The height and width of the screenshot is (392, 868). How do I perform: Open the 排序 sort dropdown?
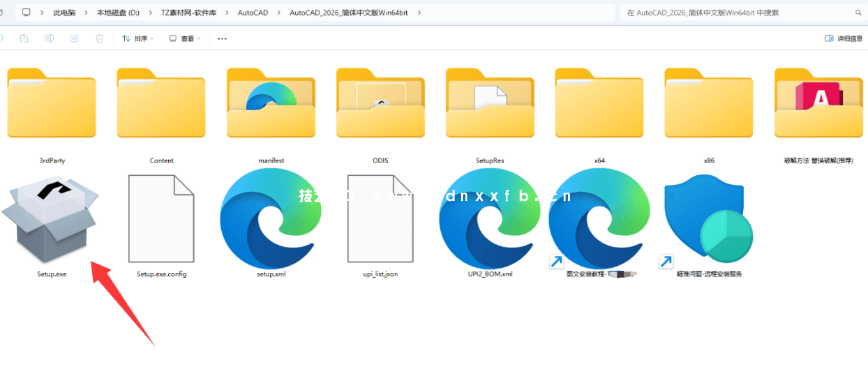point(138,38)
